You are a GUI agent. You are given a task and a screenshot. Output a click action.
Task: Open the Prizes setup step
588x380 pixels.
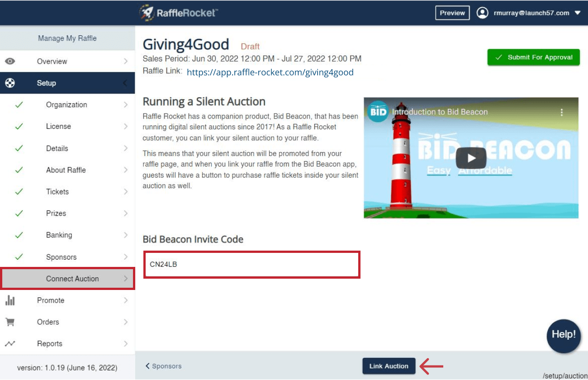click(x=67, y=214)
